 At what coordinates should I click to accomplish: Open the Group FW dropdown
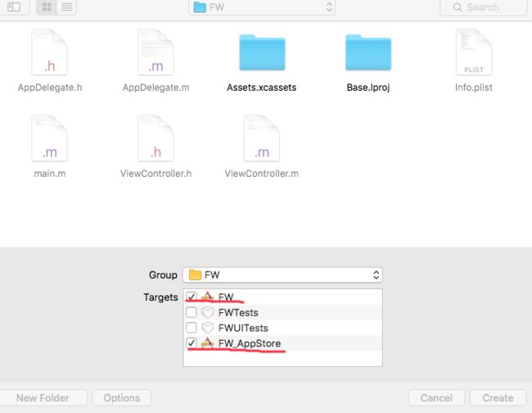tap(282, 275)
